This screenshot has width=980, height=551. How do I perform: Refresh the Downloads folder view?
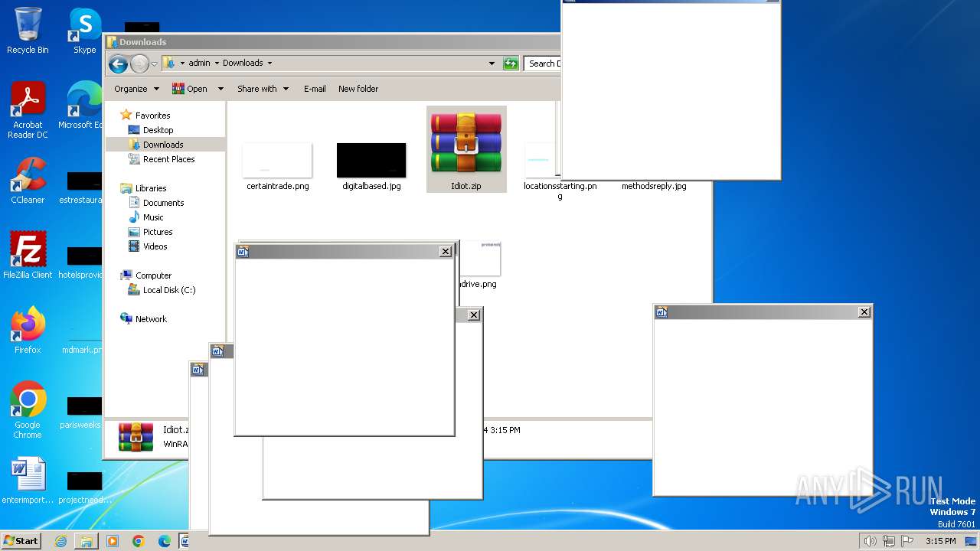point(511,64)
